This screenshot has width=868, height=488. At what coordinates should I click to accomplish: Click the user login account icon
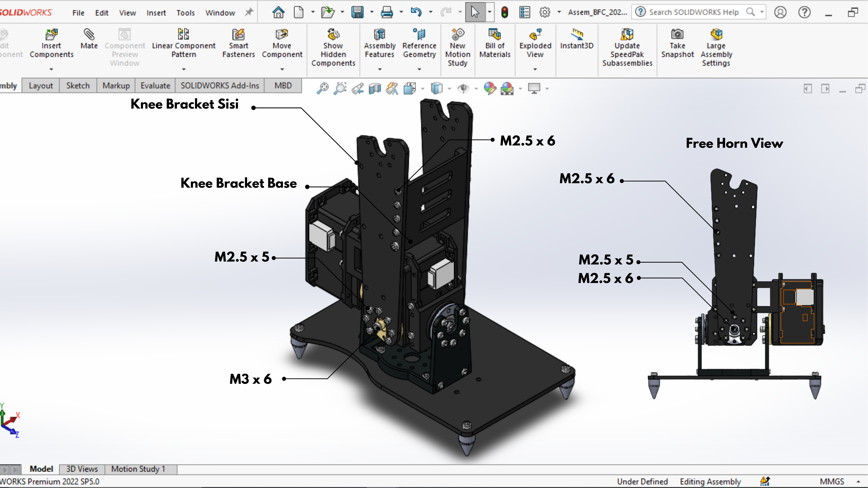780,12
